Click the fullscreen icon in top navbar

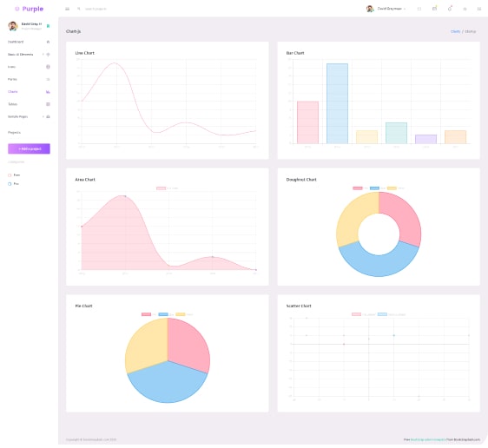[419, 9]
